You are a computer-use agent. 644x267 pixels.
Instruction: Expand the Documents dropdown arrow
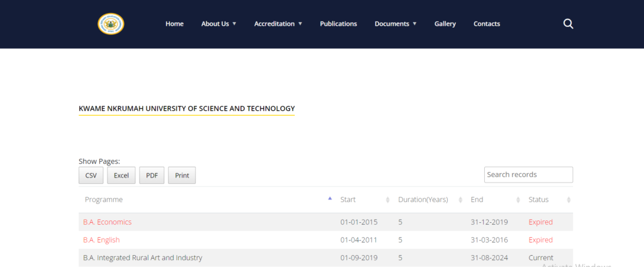coord(414,24)
